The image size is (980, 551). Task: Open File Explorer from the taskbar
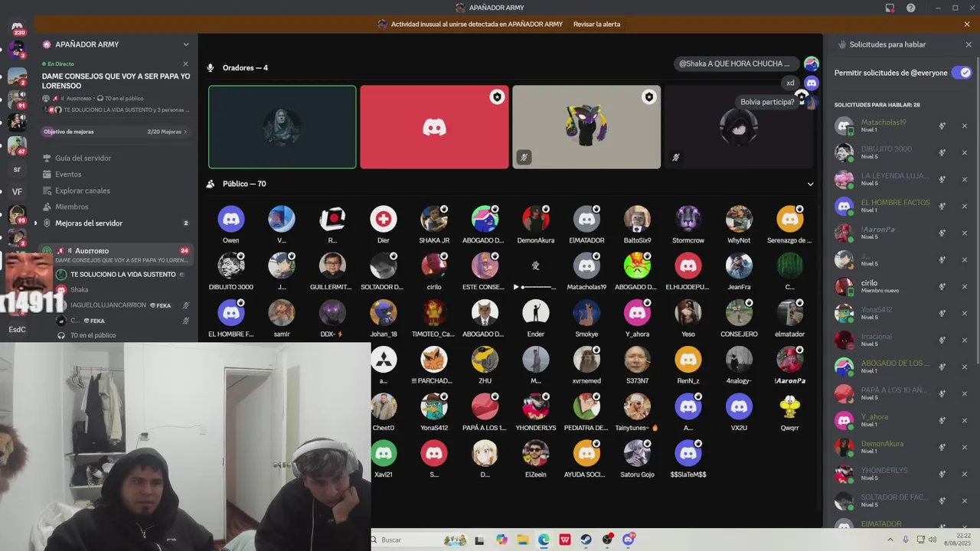coord(522,540)
